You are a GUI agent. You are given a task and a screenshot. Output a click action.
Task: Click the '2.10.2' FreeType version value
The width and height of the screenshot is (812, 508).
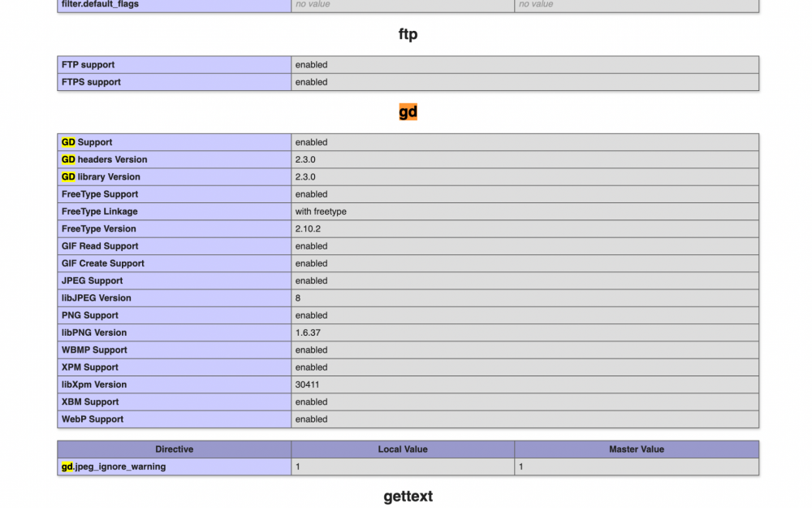pos(308,228)
